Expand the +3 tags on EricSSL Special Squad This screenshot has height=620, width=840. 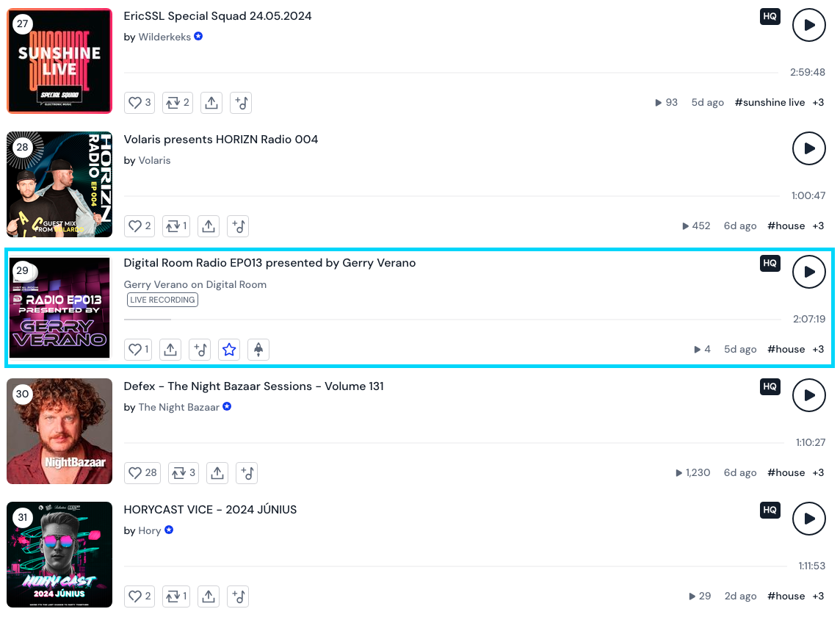[818, 102]
